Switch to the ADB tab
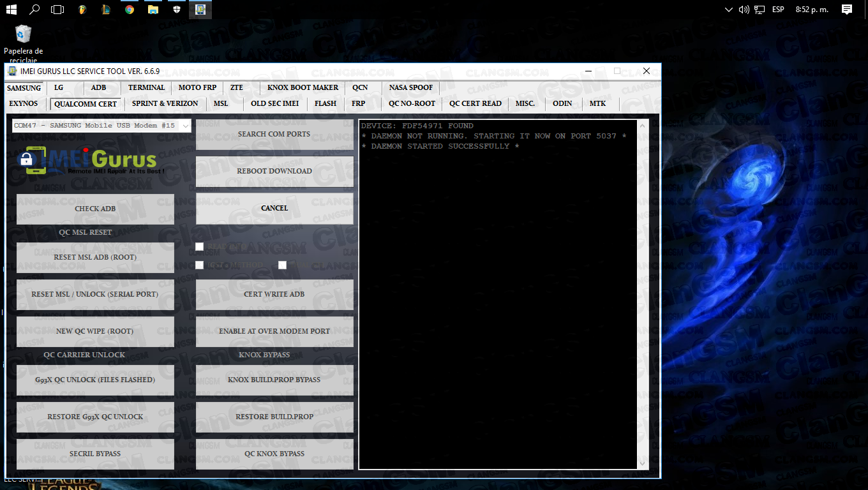The image size is (868, 490). coord(98,87)
